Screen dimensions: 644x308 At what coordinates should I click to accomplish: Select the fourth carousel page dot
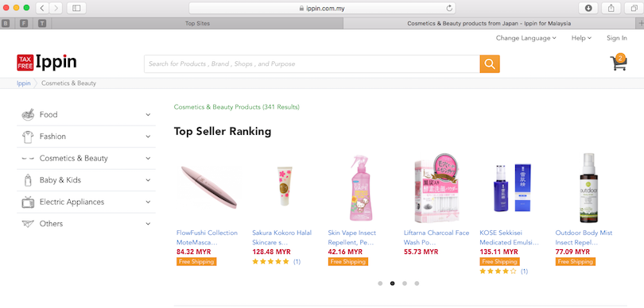[417, 283]
